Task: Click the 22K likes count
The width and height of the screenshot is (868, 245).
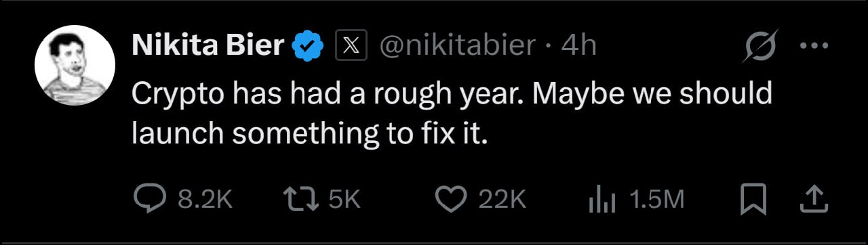Action: click(502, 200)
